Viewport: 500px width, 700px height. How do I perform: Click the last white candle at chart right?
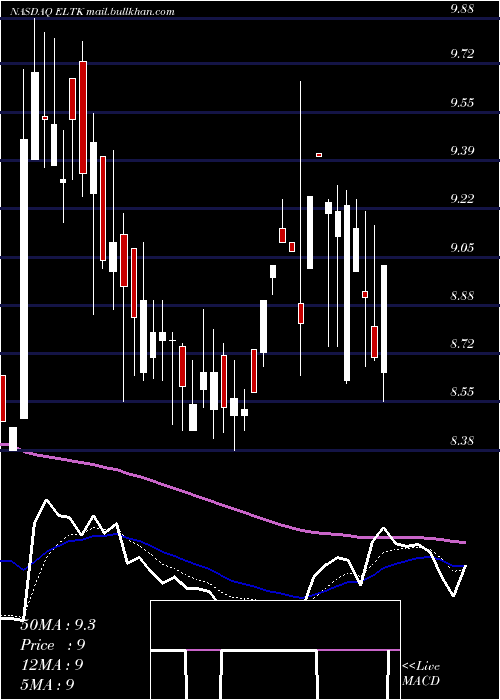pos(383,319)
